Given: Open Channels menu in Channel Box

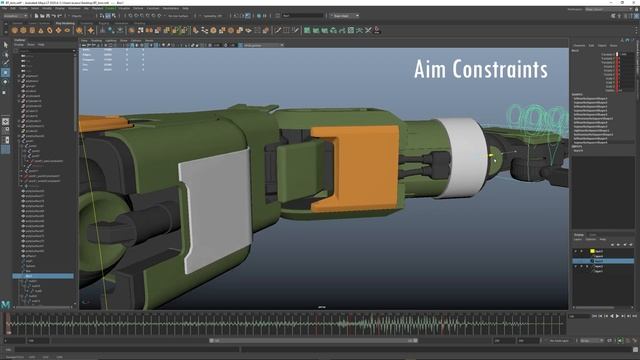Looking at the screenshot, I should point(579,45).
